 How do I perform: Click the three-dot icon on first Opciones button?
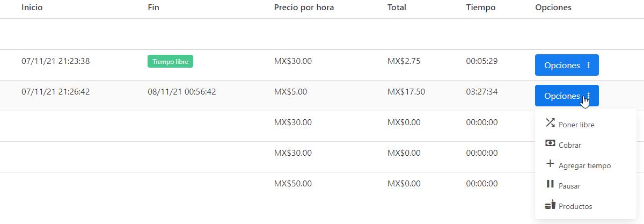(589, 65)
